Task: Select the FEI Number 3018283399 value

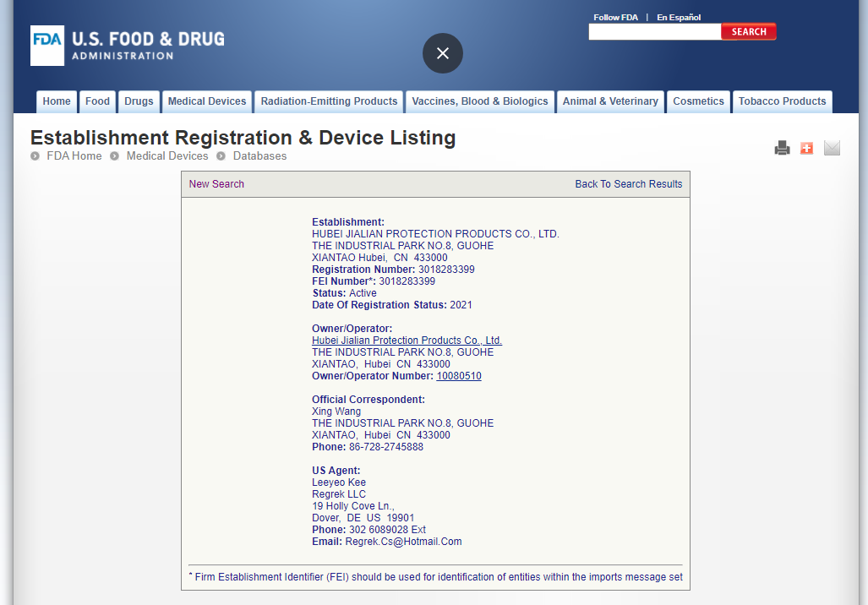Action: click(407, 281)
